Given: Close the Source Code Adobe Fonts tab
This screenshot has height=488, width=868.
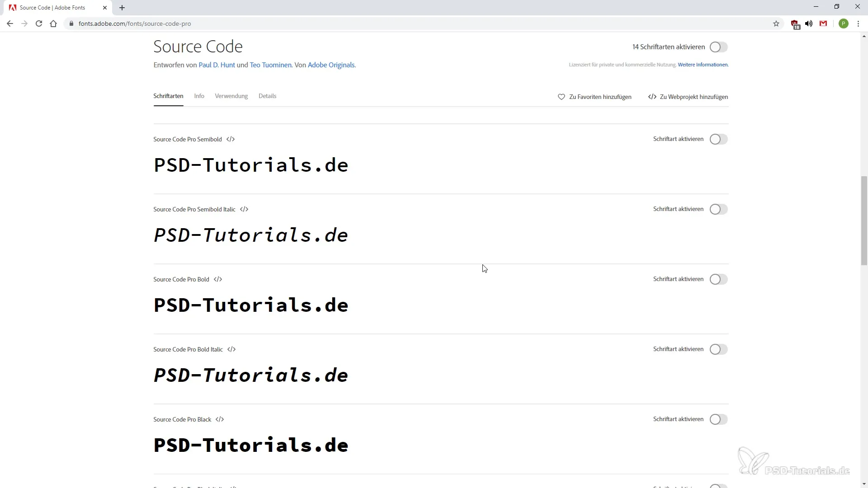Looking at the screenshot, I should (105, 8).
